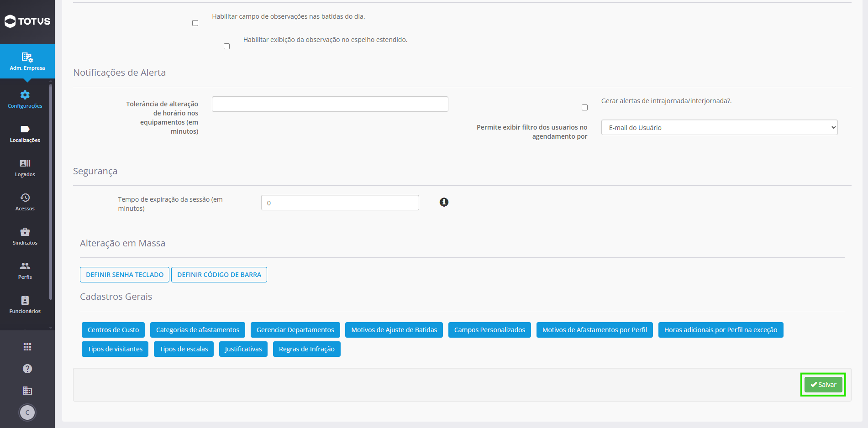Enable observações nas batidas do dia checkbox
Image resolution: width=868 pixels, height=428 pixels.
[195, 23]
